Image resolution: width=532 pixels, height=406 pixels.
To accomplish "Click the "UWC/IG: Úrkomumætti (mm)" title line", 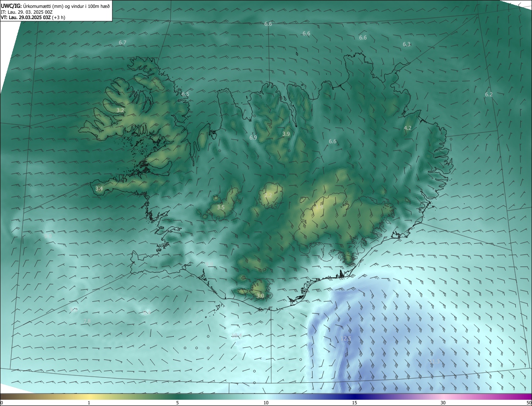I will [x=55, y=6].
